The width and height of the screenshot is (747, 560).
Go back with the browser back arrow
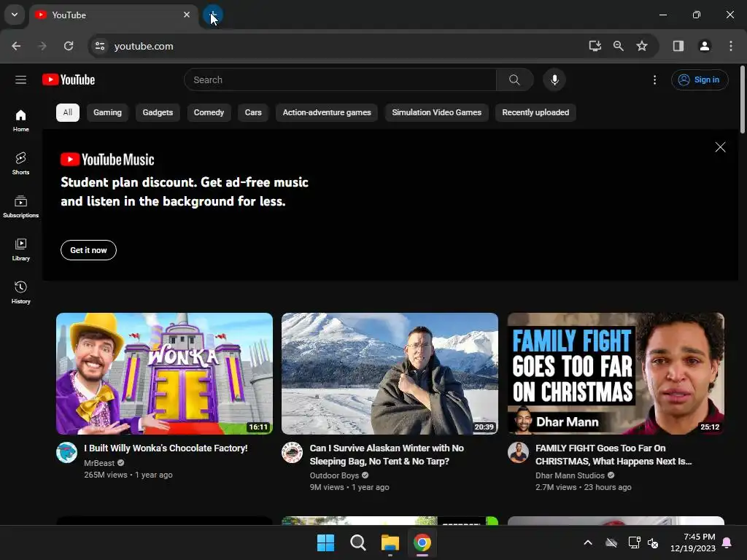pyautogui.click(x=16, y=46)
